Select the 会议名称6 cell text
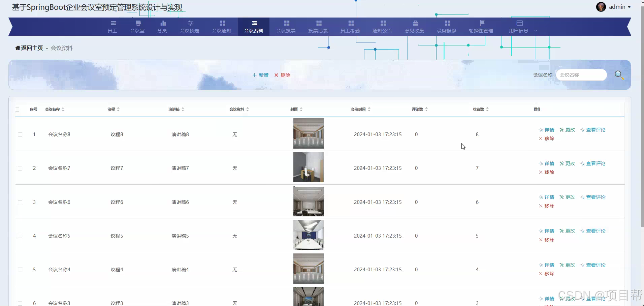Viewport: 644px width, 306px height. tap(59, 202)
